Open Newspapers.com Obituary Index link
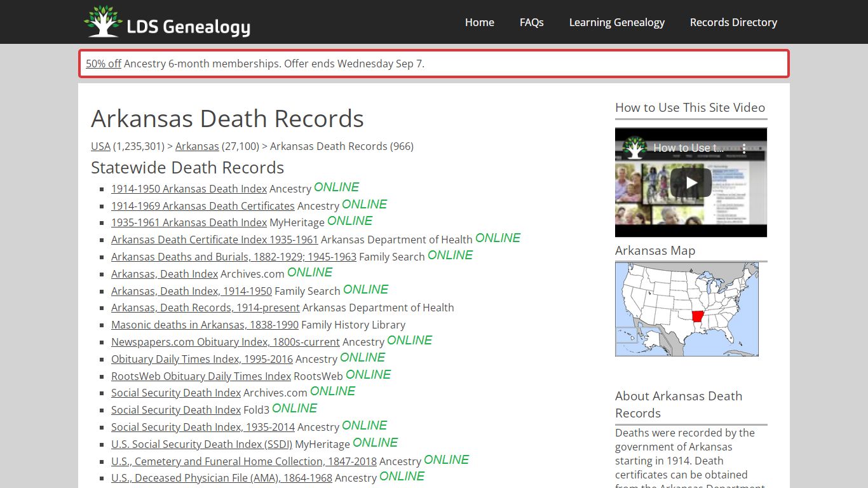Image resolution: width=868 pixels, height=488 pixels. coord(226,342)
